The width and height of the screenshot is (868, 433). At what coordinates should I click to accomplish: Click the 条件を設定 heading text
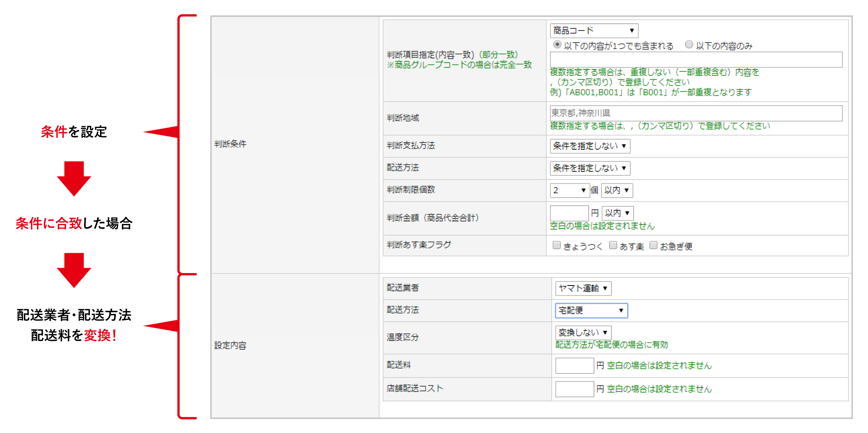pos(74,132)
